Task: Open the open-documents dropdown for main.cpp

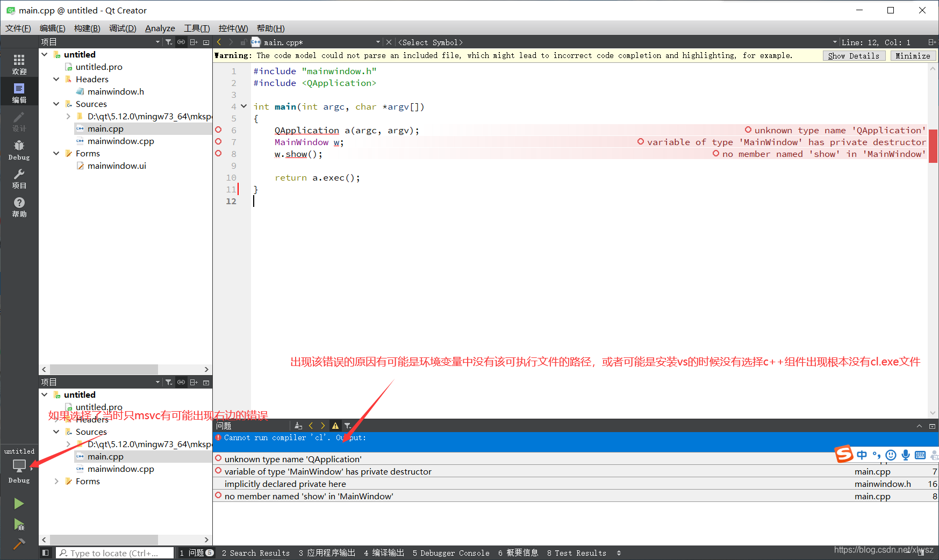Action: (x=378, y=42)
